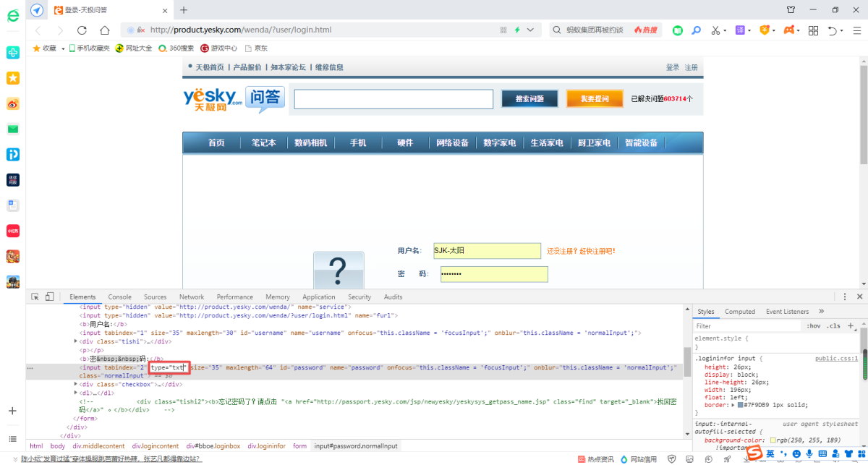Click the browser reload button
This screenshot has height=465, width=868.
click(x=82, y=30)
